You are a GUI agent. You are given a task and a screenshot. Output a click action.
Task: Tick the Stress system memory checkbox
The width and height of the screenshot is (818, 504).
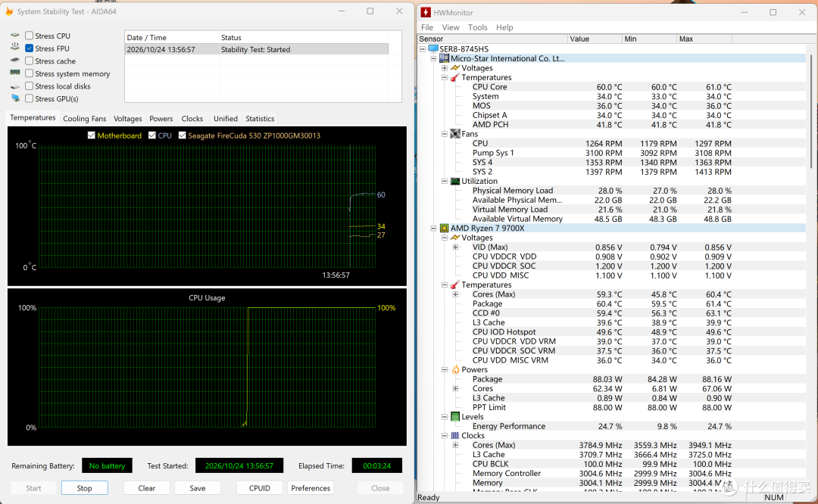[x=30, y=73]
